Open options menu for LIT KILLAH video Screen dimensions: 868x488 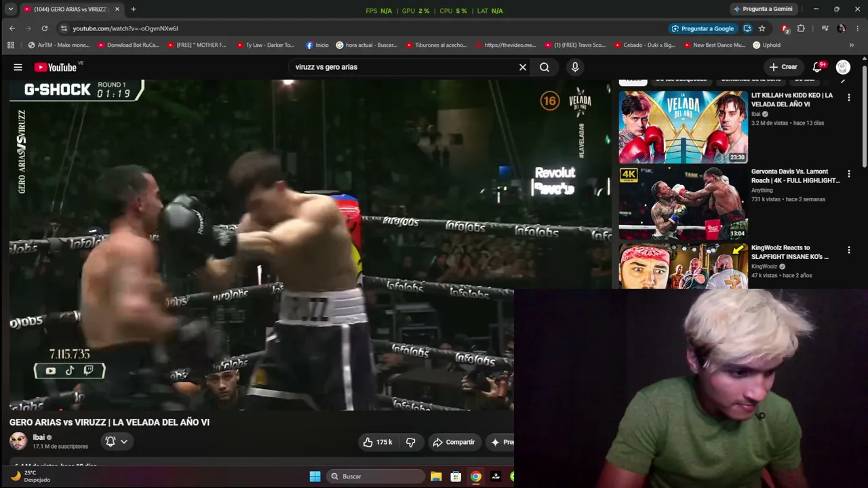(x=849, y=98)
